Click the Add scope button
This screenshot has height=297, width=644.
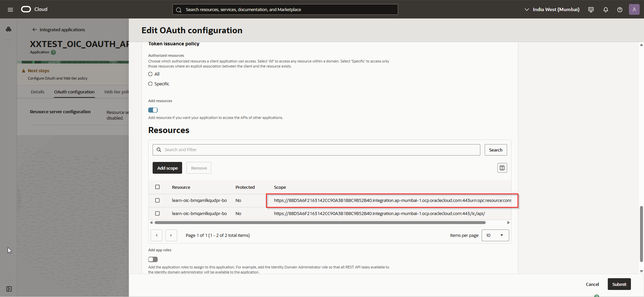167,168
